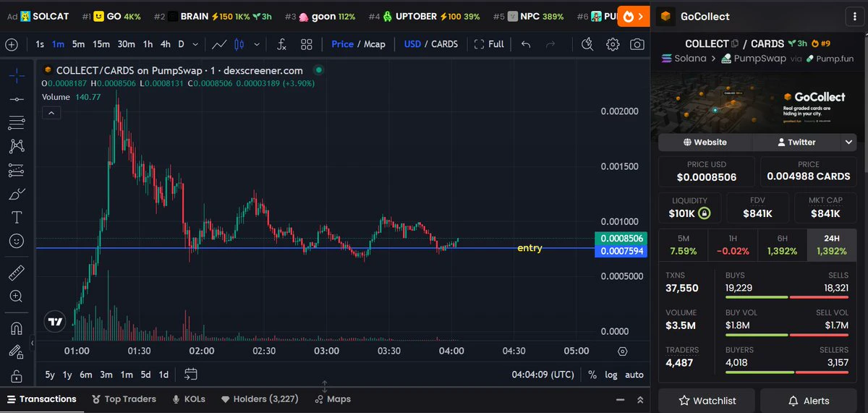Open the forecasting and measurement tools
This screenshot has width=868, height=413.
tap(16, 170)
